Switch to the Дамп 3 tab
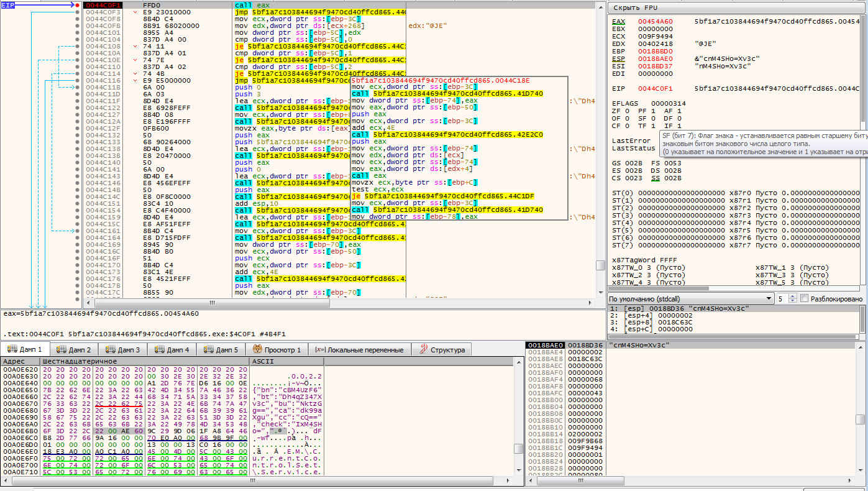Image resolution: width=868 pixels, height=491 pixels. tap(123, 350)
